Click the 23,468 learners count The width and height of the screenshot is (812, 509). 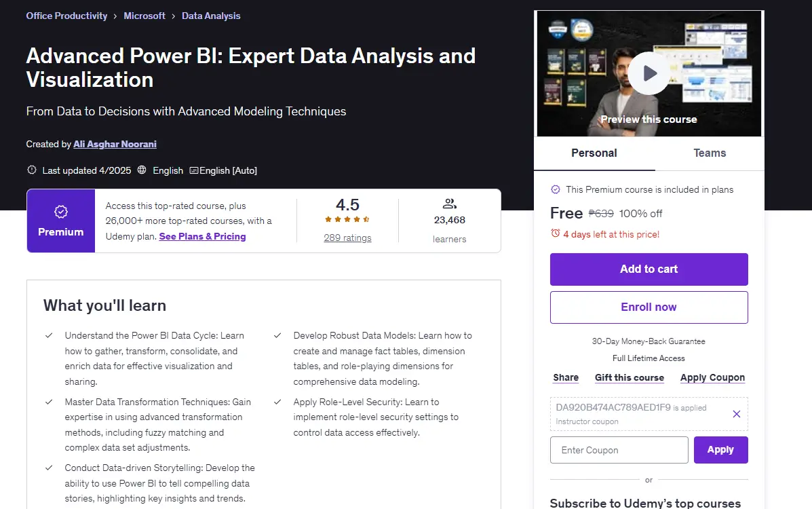click(x=450, y=221)
